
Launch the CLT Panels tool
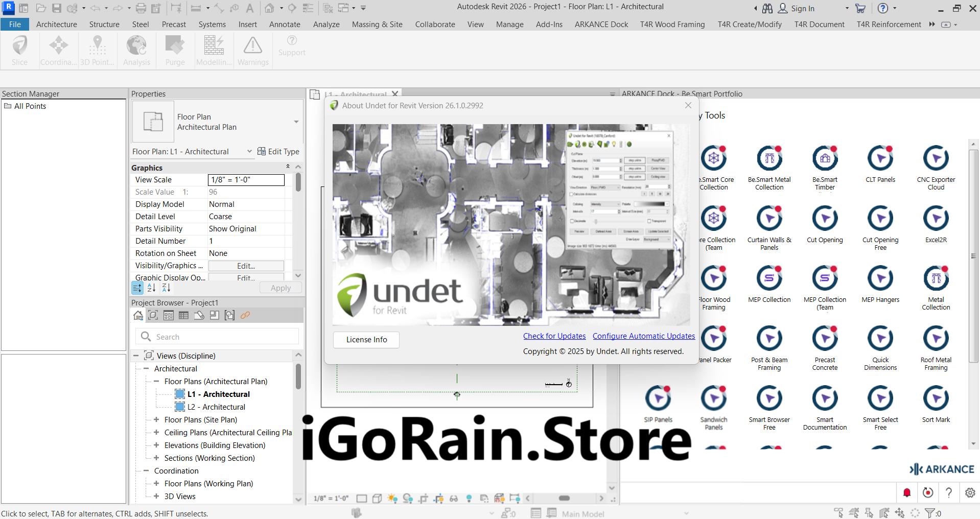[x=880, y=159]
